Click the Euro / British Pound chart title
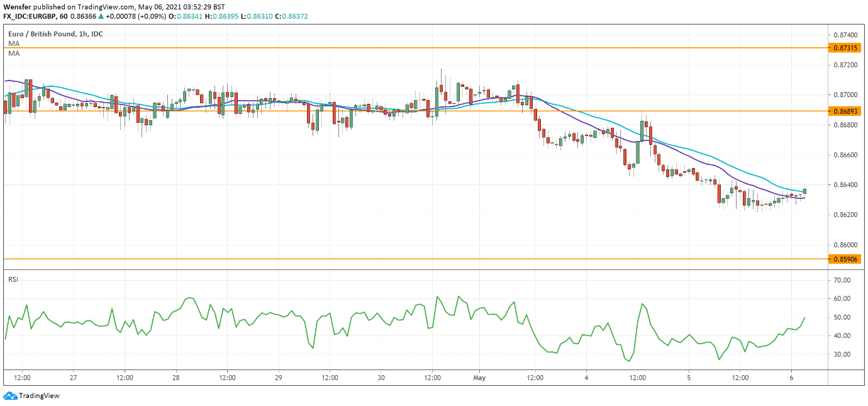The width and height of the screenshot is (868, 406). click(42, 33)
